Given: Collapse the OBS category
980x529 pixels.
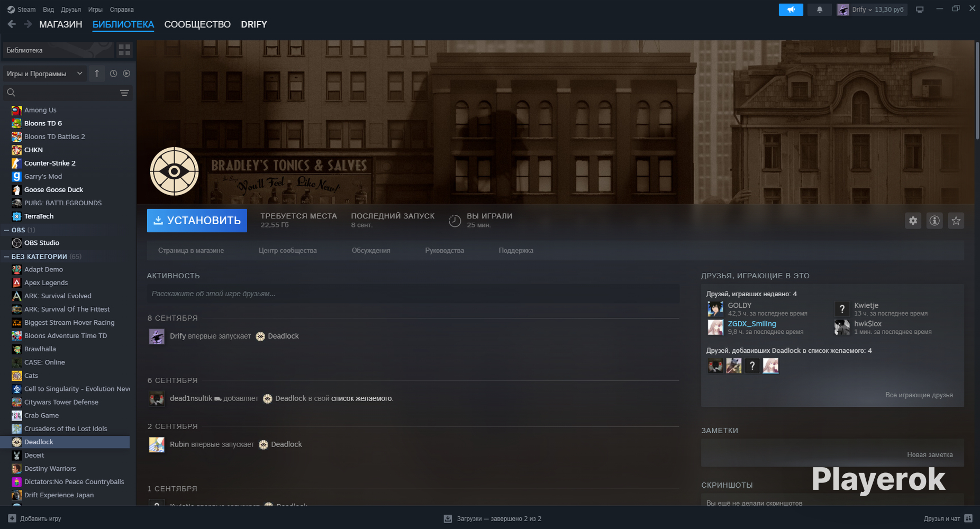Looking at the screenshot, I should click(6, 230).
